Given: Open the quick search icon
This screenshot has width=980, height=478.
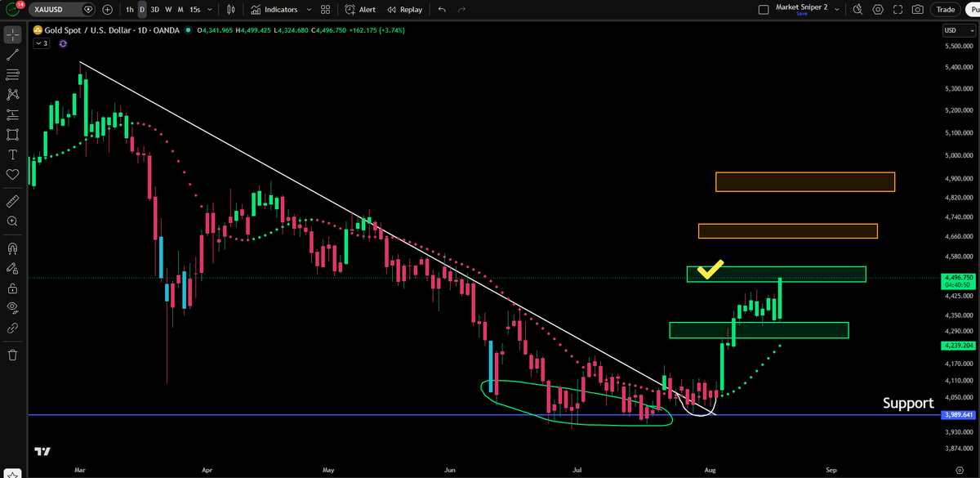Looking at the screenshot, I should pyautogui.click(x=857, y=10).
